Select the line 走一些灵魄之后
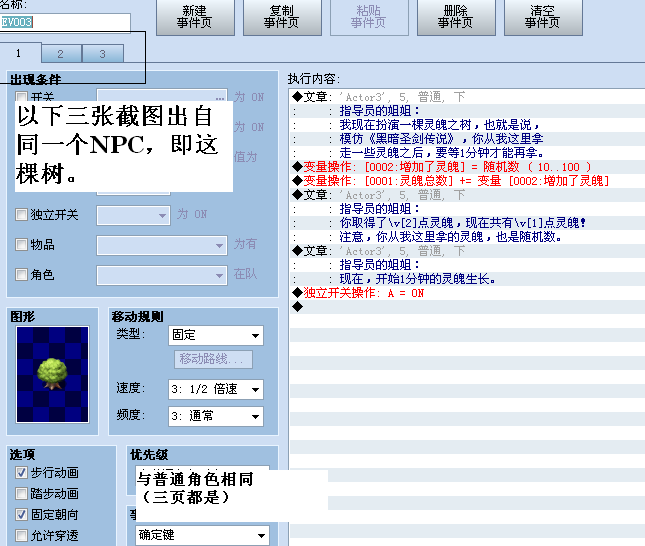Screen dimensions: 645x546 point(467,153)
